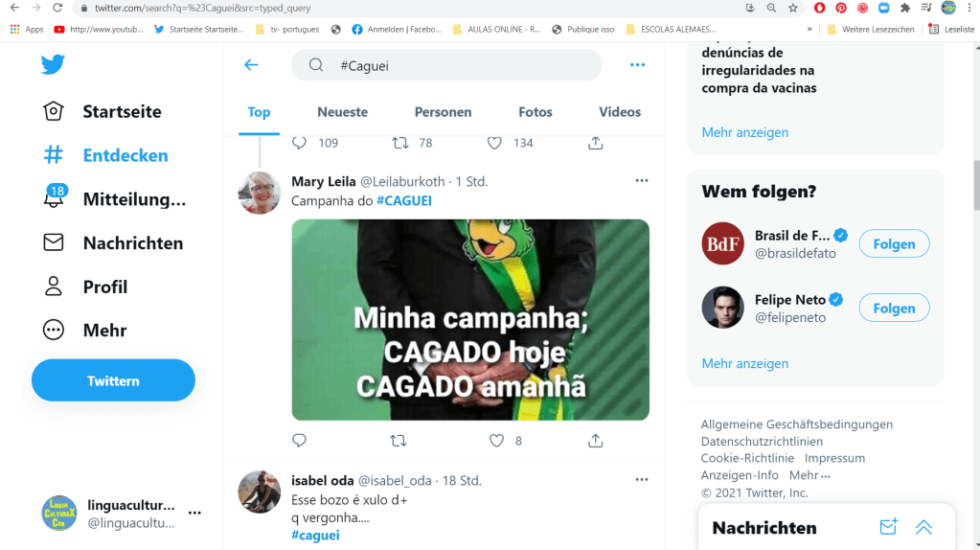Click Mehr anzeigen under Wem folgen

(x=745, y=364)
